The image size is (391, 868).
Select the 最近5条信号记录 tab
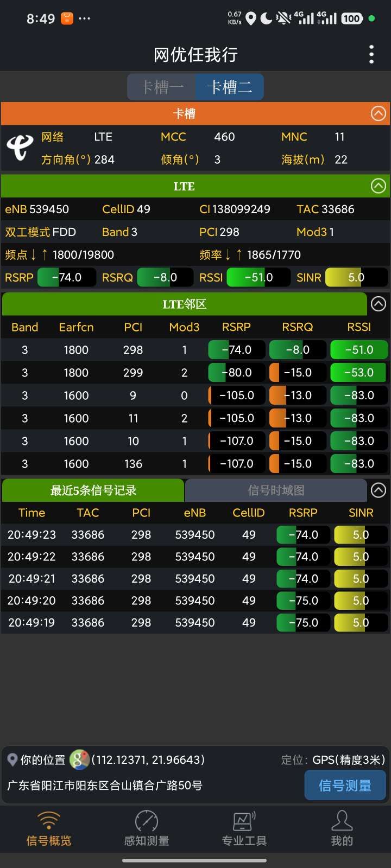(x=93, y=490)
